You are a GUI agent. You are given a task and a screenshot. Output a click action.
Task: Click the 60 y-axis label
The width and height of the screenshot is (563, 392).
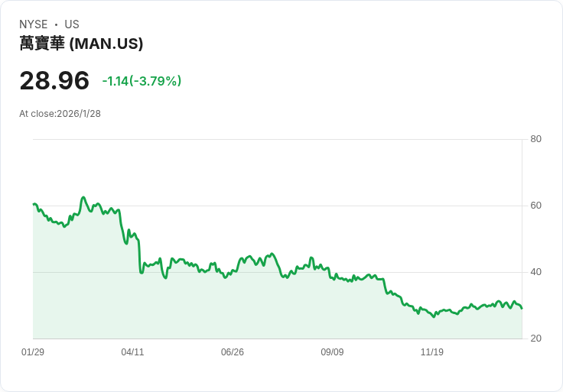pos(536,206)
